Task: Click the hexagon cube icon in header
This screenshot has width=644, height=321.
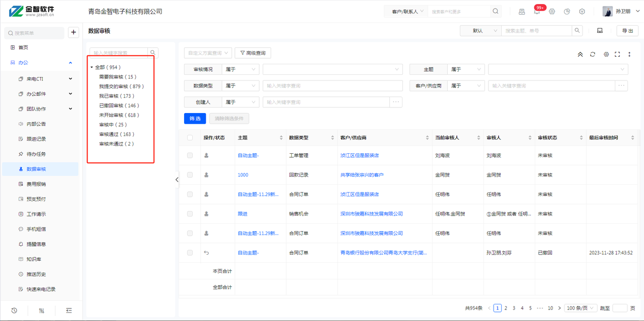Action: pyautogui.click(x=582, y=12)
